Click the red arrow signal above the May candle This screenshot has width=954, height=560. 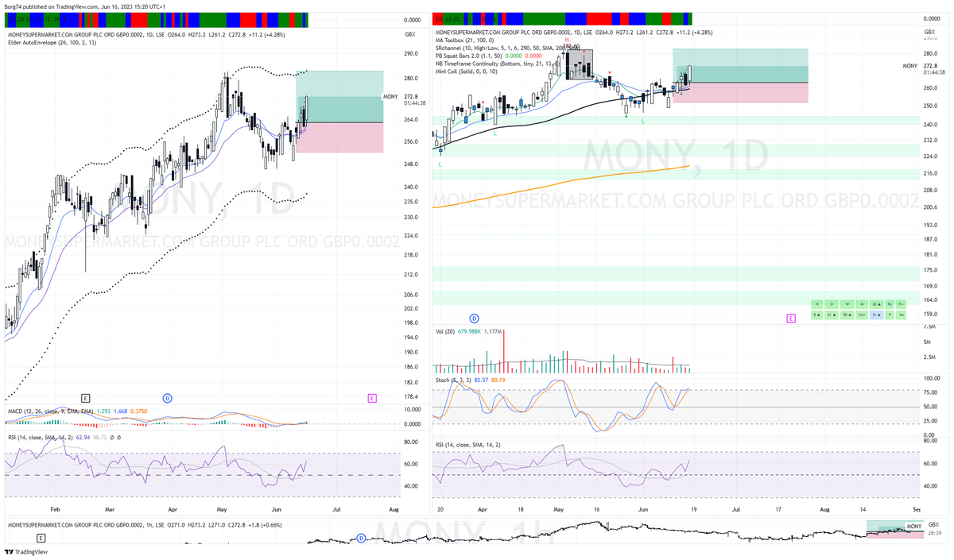pyautogui.click(x=584, y=52)
